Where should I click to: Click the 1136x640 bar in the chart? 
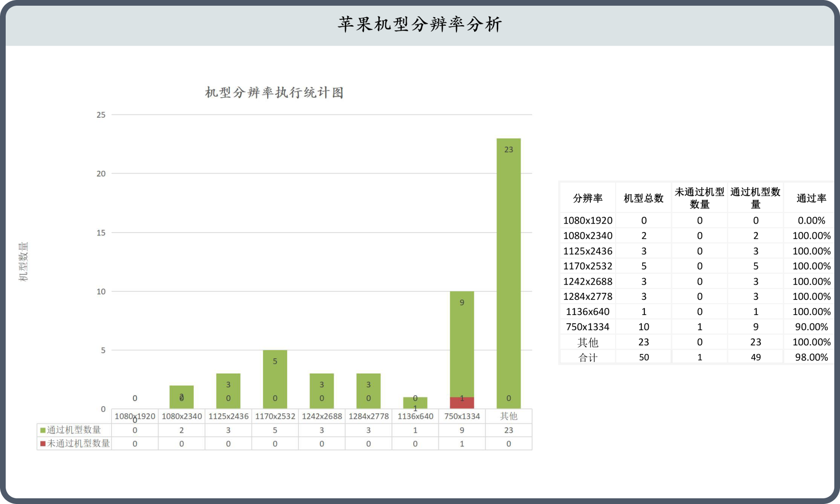click(415, 402)
